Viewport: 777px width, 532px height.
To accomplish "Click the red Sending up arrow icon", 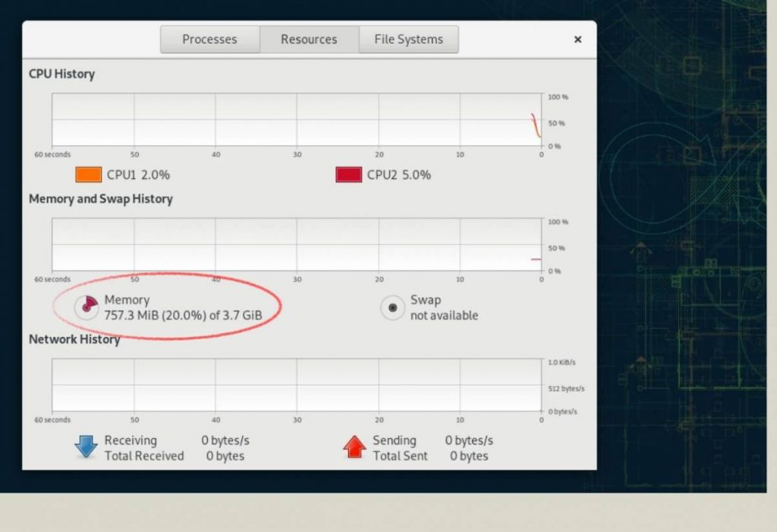I will (354, 447).
